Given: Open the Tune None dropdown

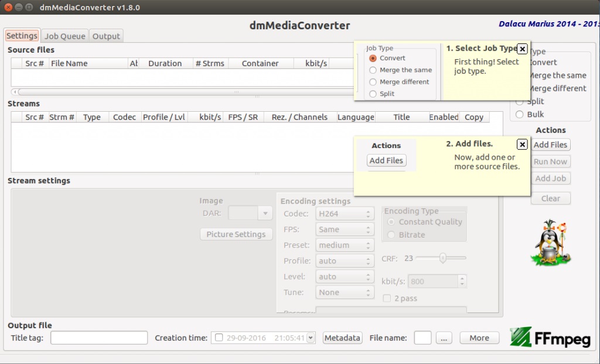Looking at the screenshot, I should point(345,292).
